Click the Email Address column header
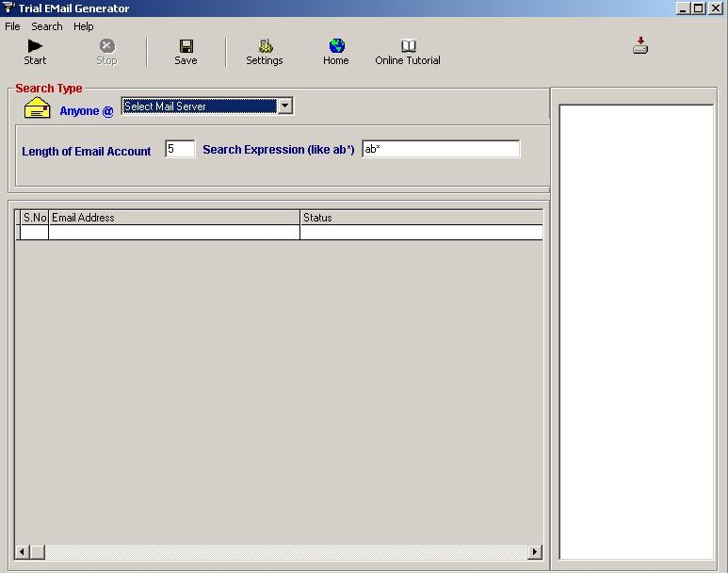Viewport: 728px width, 573px height. tap(174, 218)
